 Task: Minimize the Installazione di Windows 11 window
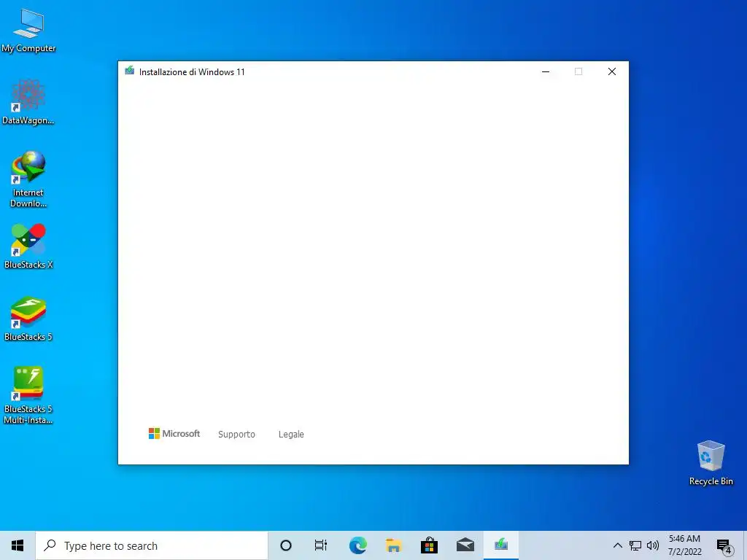click(x=546, y=71)
